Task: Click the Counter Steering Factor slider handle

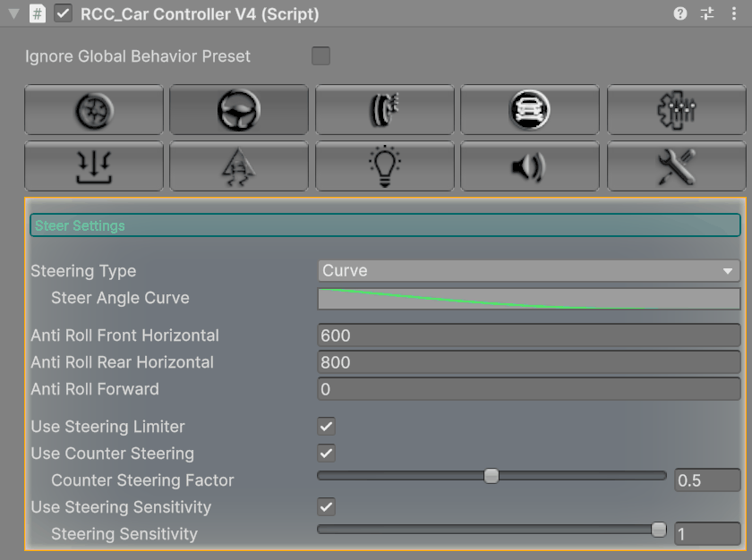Action: [x=491, y=476]
